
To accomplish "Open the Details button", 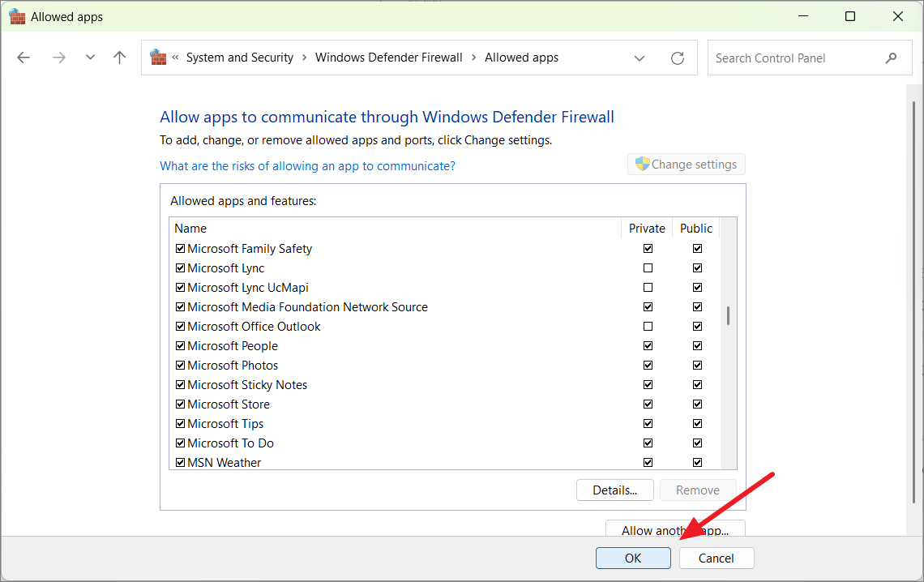I will [614, 490].
